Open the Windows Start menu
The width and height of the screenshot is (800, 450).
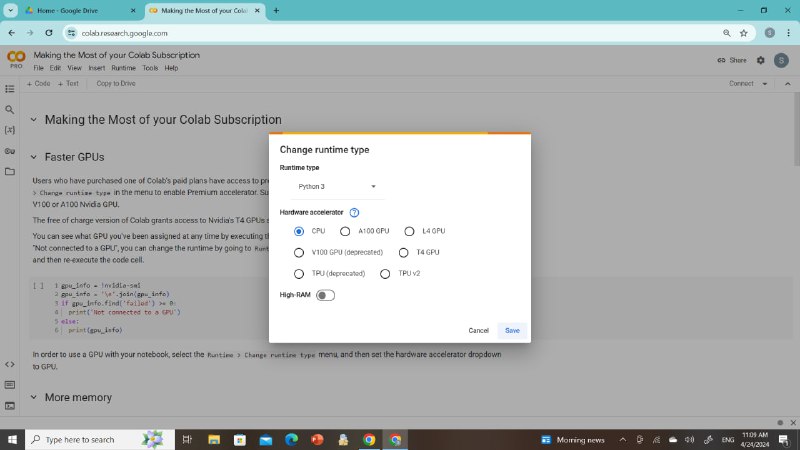pyautogui.click(x=12, y=439)
